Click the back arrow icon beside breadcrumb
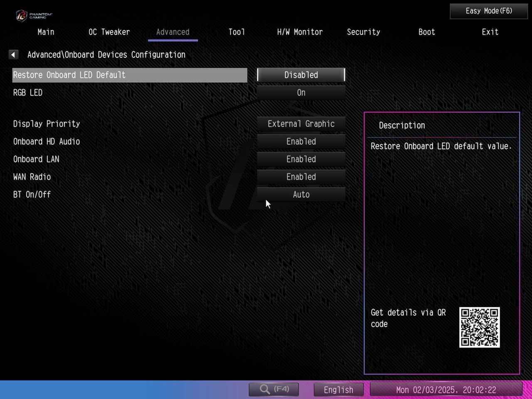Viewport: 532px width, 399px height. [13, 54]
